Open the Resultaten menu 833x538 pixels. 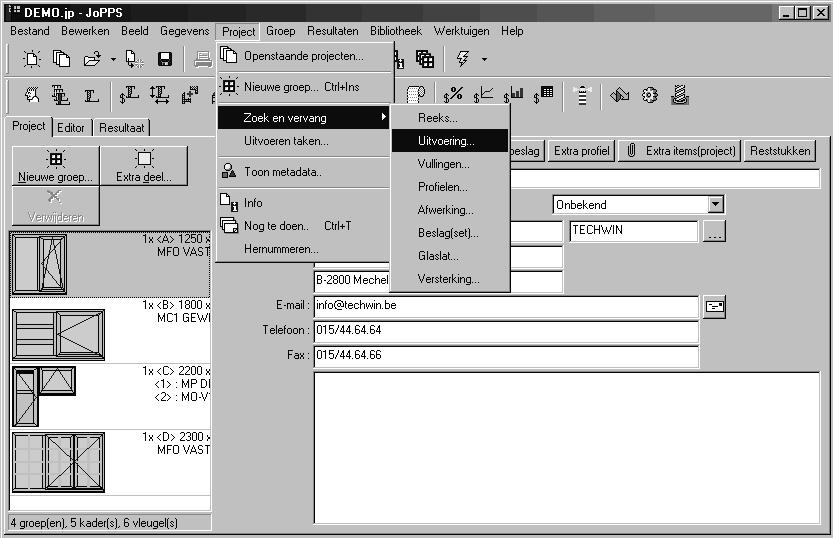333,31
